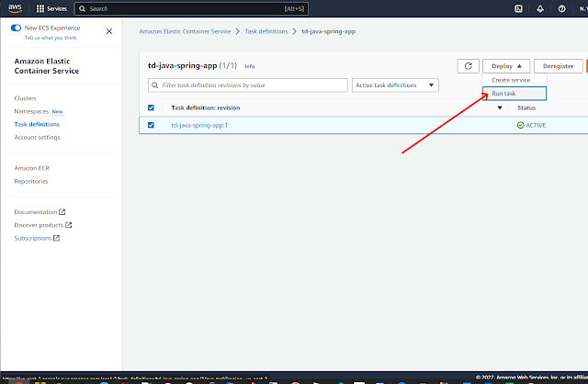Select Run task from Deploy menu

514,94
